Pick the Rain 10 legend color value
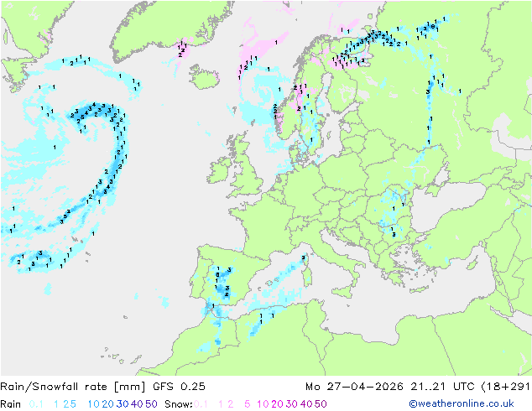Image resolution: width=532 pixels, height=411 pixels. point(94,404)
